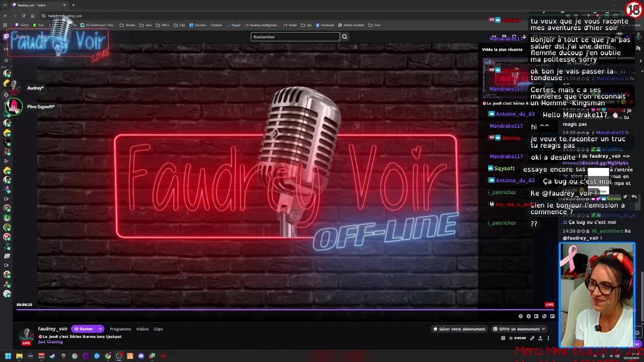Open the Clips tab
This screenshot has width=644, height=362.
158,329
